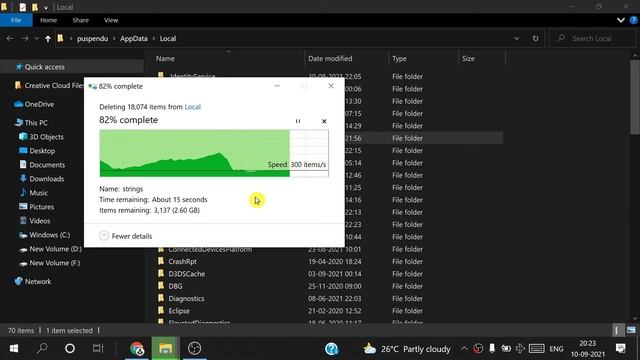
Task: Open the Share ribbon tab
Action: [80, 20]
